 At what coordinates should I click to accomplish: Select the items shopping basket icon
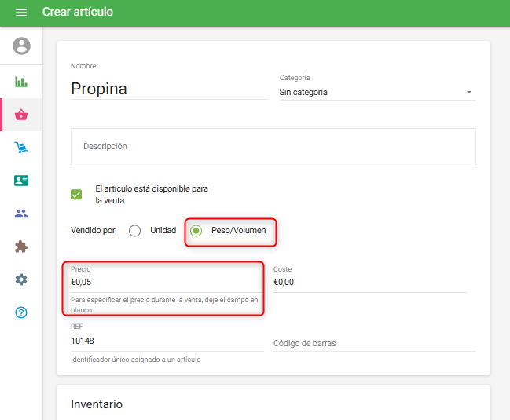[x=21, y=115]
